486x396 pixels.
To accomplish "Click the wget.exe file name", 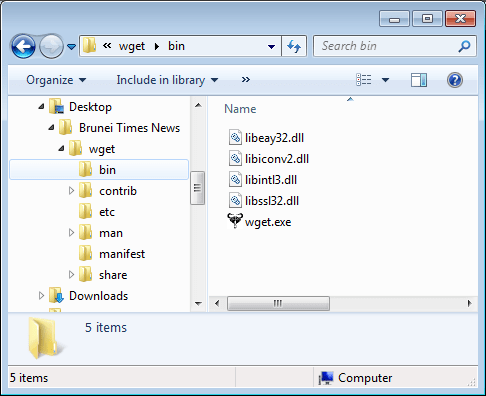I will [x=268, y=222].
